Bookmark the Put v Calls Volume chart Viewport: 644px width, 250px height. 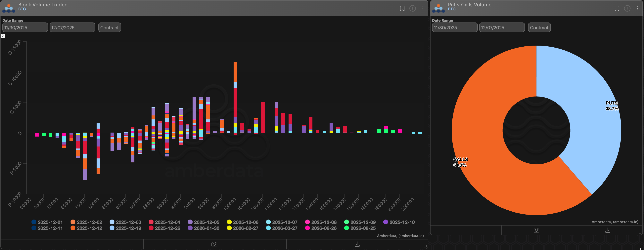[x=617, y=9]
